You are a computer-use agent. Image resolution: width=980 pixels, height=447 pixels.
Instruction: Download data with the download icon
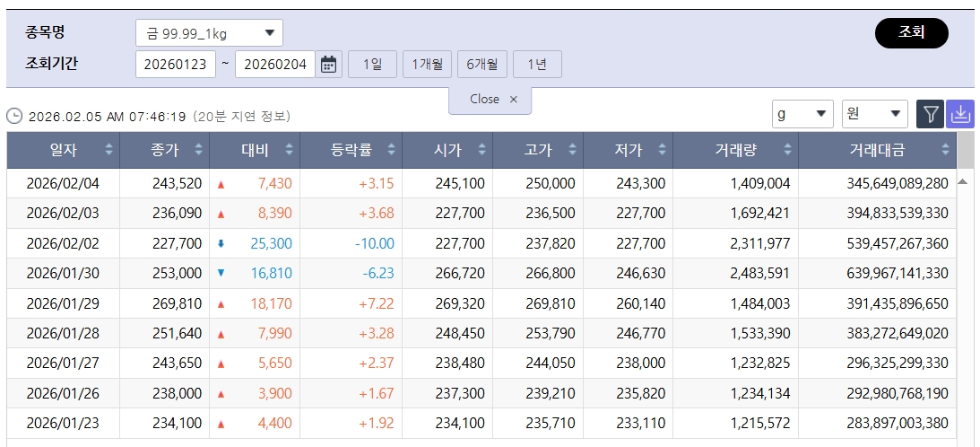960,115
